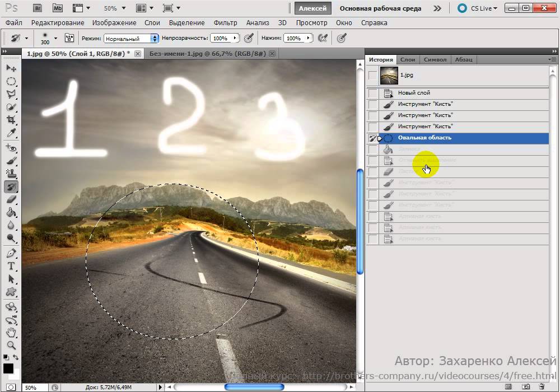The image size is (560, 392).
Task: Open the History panel options menu
Action: coord(552,59)
